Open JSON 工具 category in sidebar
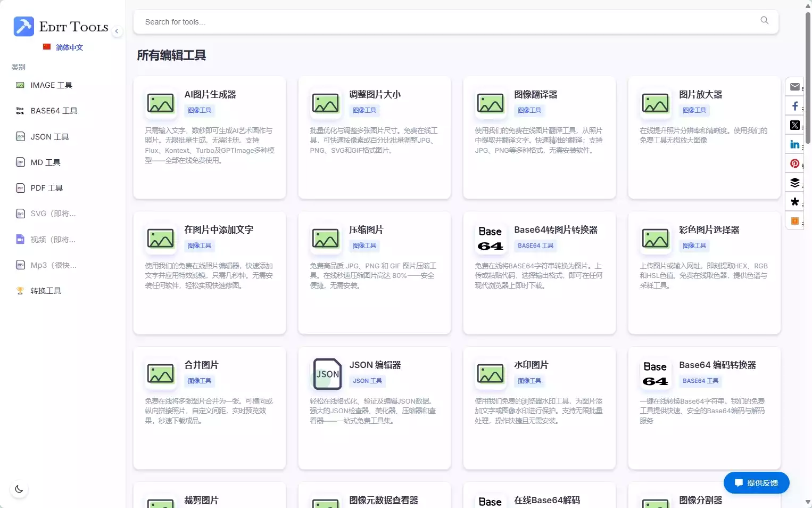Screen dimensions: 812x508 click(43, 137)
